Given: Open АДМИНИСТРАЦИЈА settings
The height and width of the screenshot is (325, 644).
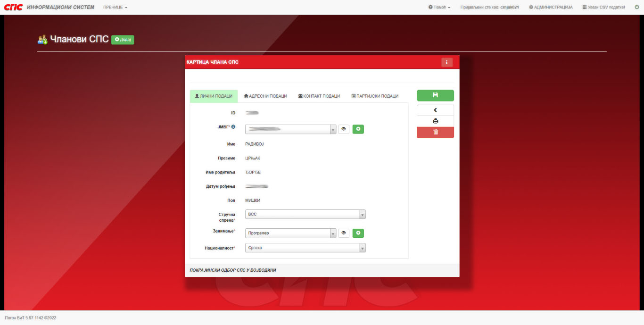Looking at the screenshot, I should click(551, 8).
